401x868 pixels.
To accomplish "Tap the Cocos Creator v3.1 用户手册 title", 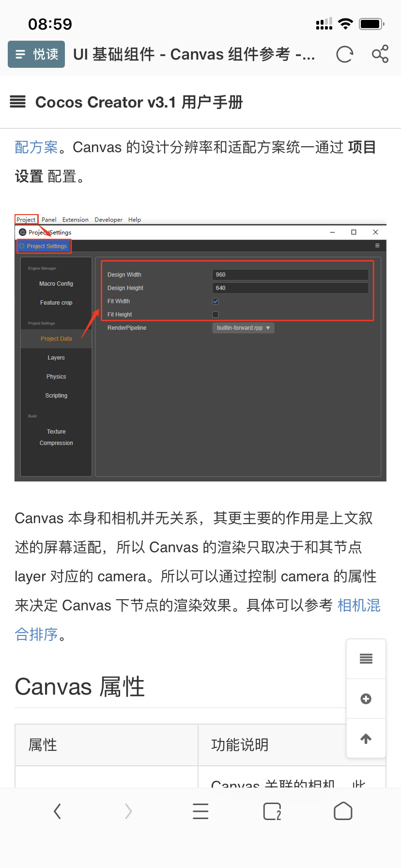I will click(139, 102).
